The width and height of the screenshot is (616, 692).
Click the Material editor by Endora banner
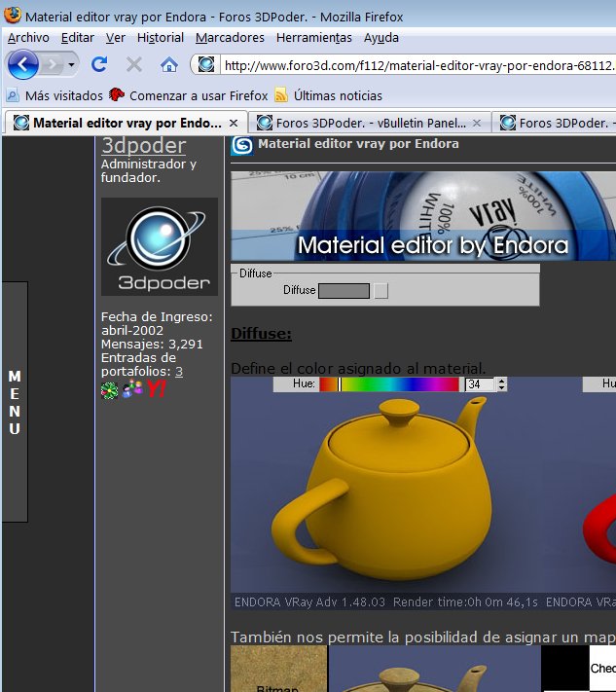tap(422, 216)
